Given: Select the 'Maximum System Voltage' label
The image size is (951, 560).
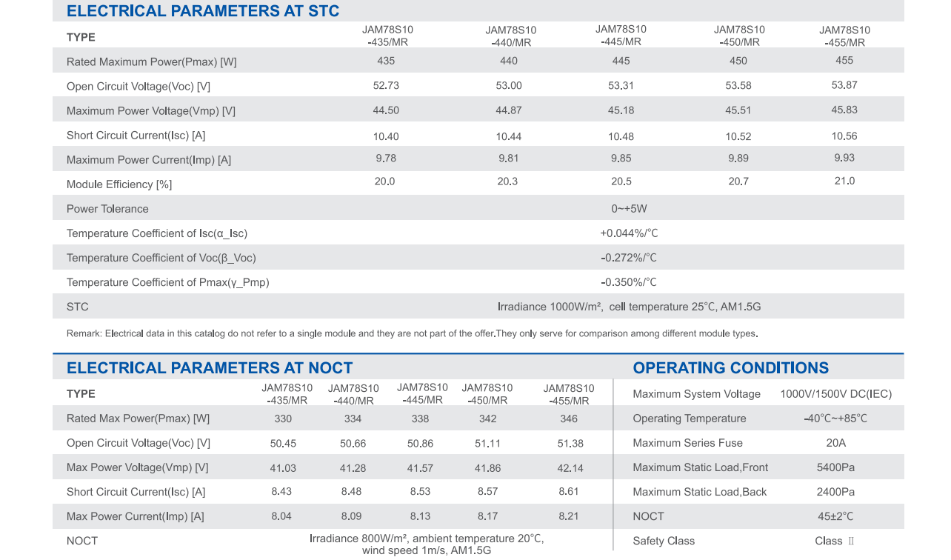Looking at the screenshot, I should click(696, 394).
